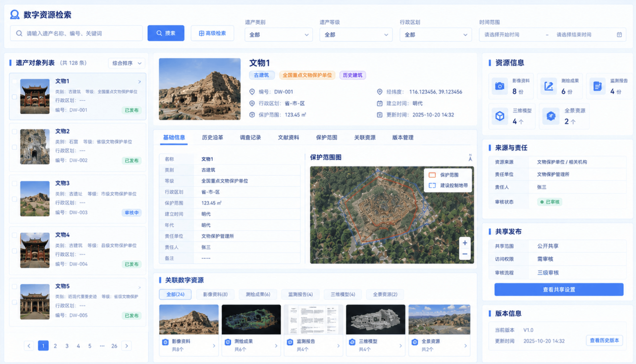Check the upper checkbox on 文物4 item
Screen dimensions: 636x364
coord(14,235)
